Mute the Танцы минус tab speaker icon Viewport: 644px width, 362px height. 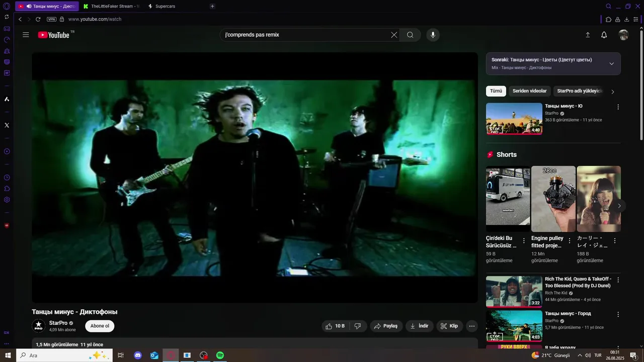[x=29, y=6]
